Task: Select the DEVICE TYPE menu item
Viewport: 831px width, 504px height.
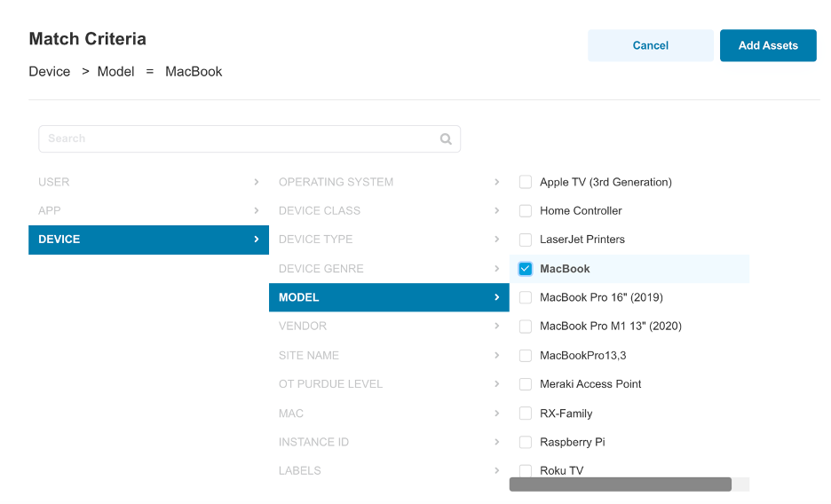Action: pos(389,240)
